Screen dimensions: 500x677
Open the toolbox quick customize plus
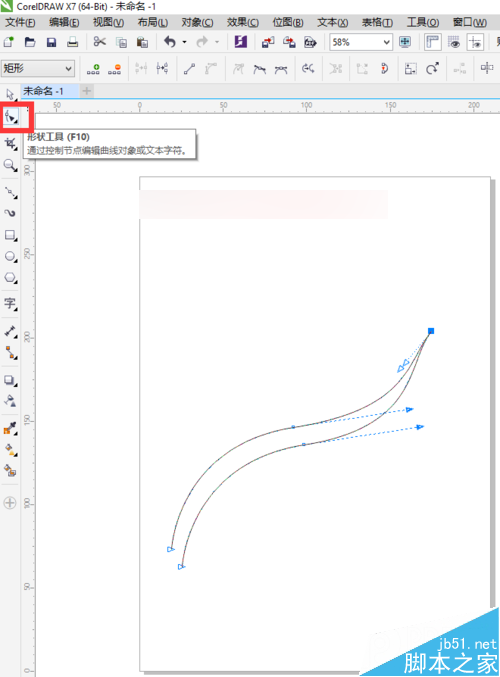coord(10,503)
